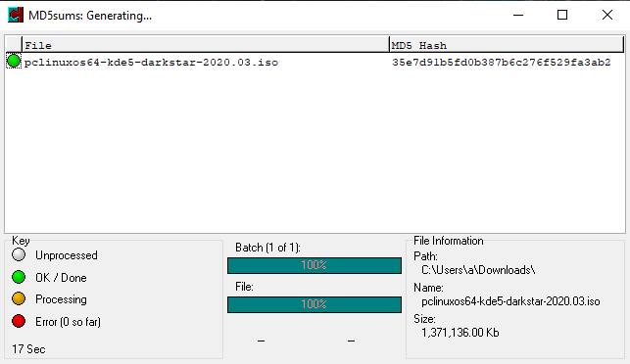Minimize the MD5sums window
The width and height of the screenshot is (630, 364).
[x=518, y=16]
